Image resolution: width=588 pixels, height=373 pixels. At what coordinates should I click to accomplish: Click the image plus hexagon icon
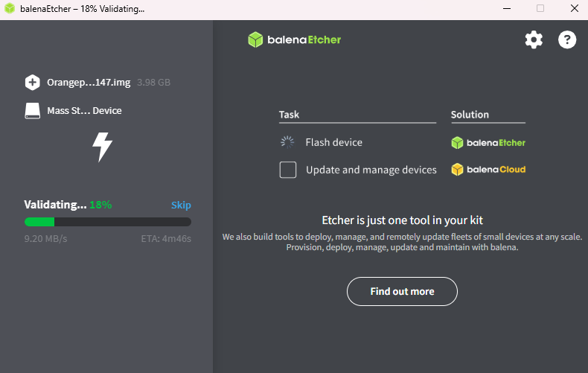32,83
